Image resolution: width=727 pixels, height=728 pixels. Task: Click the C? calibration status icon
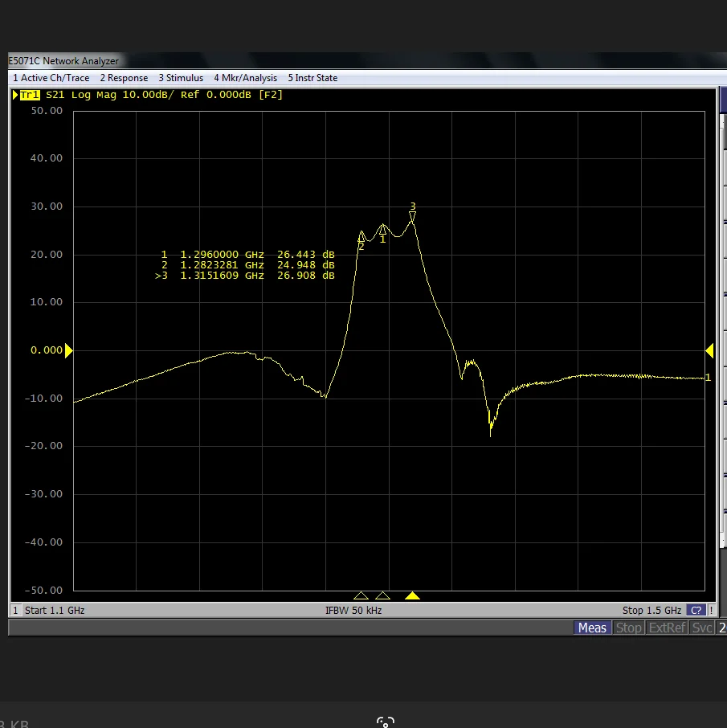coord(696,610)
